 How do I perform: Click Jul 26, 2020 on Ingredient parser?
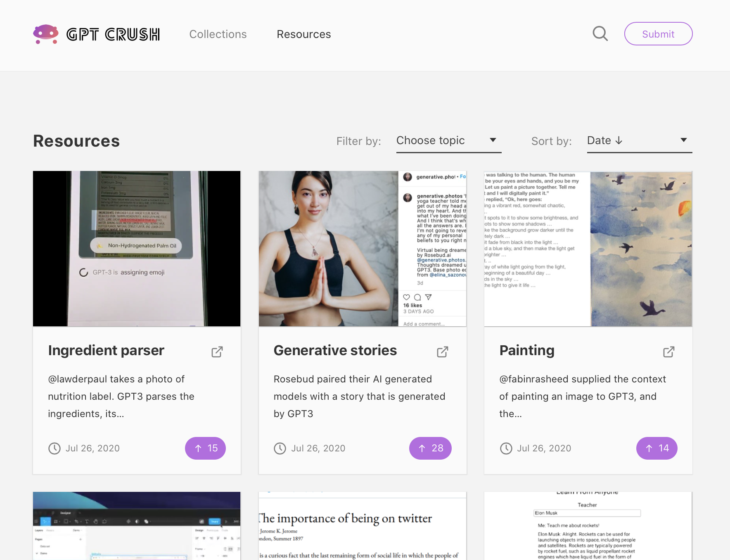coord(92,448)
